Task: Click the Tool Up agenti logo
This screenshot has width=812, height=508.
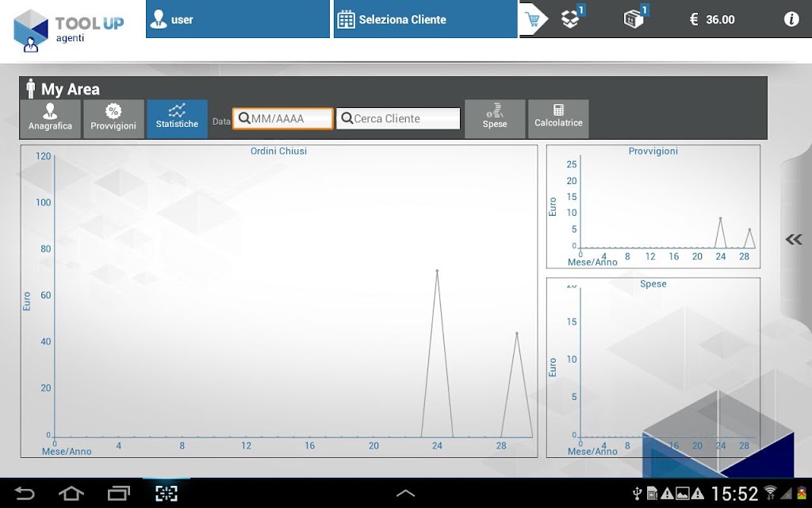Action: point(68,30)
